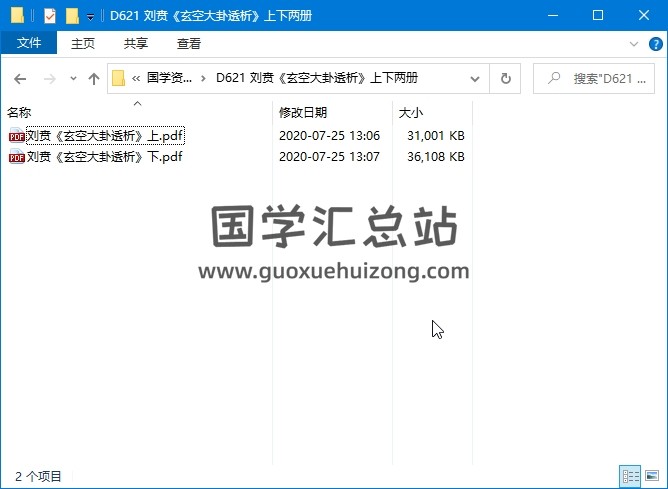Click the Properties quick access icon

[x=49, y=16]
